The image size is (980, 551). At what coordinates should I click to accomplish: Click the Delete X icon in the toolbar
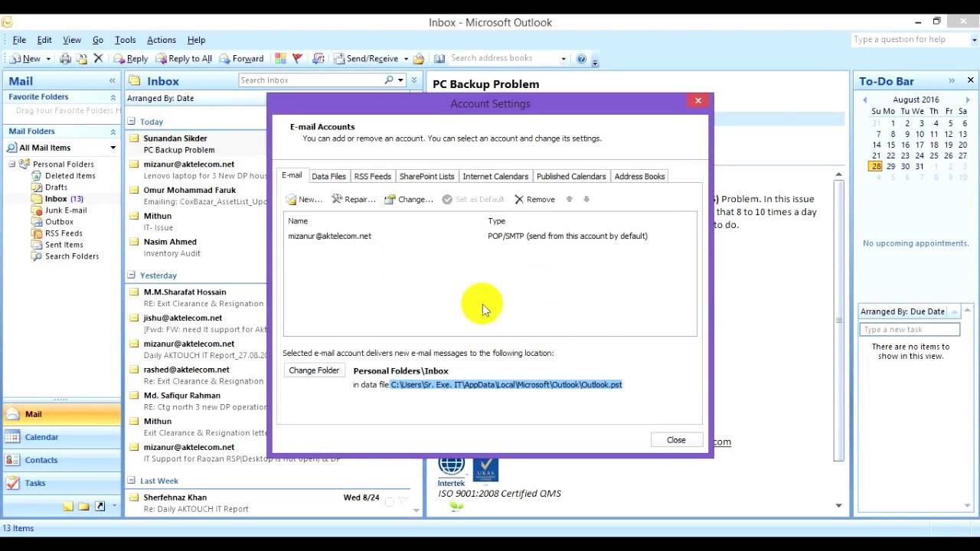click(98, 59)
